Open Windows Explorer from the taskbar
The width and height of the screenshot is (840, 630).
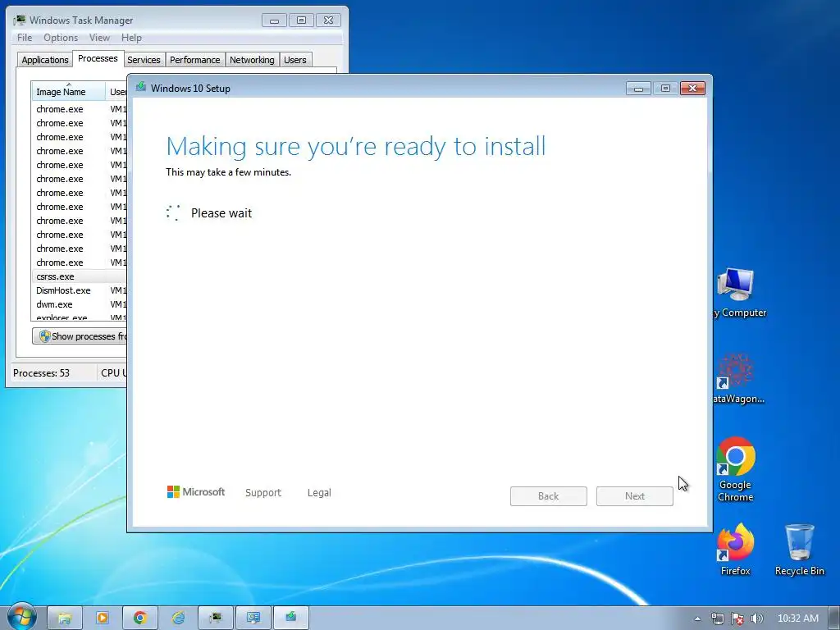65,618
